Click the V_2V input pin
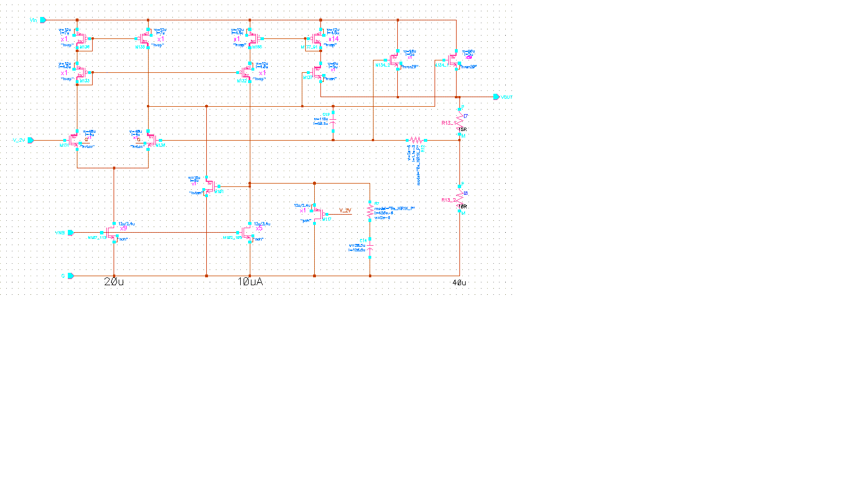Screen dimensions: 868x488 pos(31,140)
